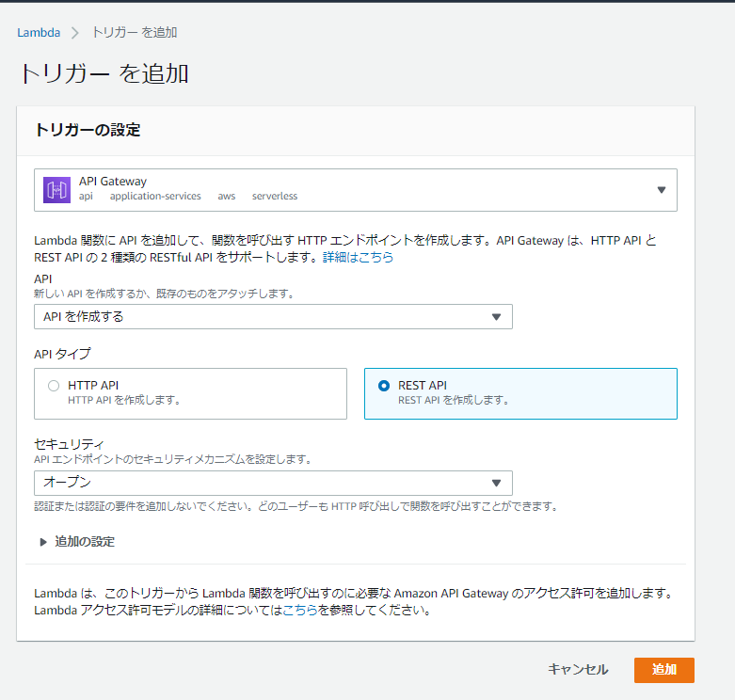Click the "application-services" tag under API Gateway
This screenshot has height=700, width=735.
pos(155,197)
